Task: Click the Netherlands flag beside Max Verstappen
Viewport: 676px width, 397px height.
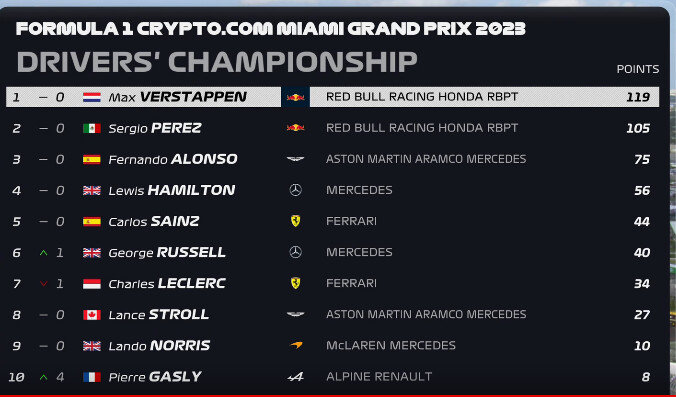Action: (x=92, y=97)
